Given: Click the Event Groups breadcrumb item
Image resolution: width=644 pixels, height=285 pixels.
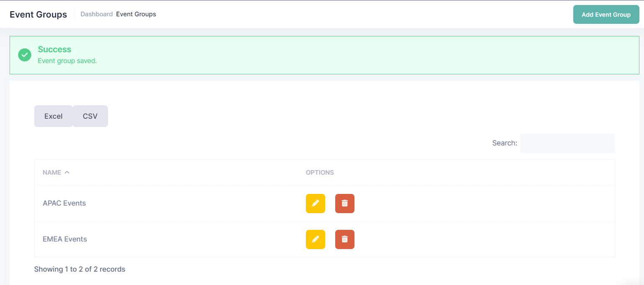Looking at the screenshot, I should (136, 14).
